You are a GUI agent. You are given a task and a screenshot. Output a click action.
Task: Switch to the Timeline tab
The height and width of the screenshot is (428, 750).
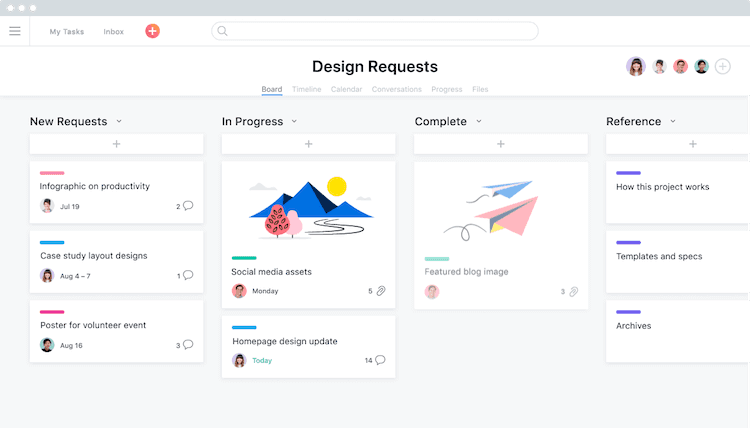(307, 89)
